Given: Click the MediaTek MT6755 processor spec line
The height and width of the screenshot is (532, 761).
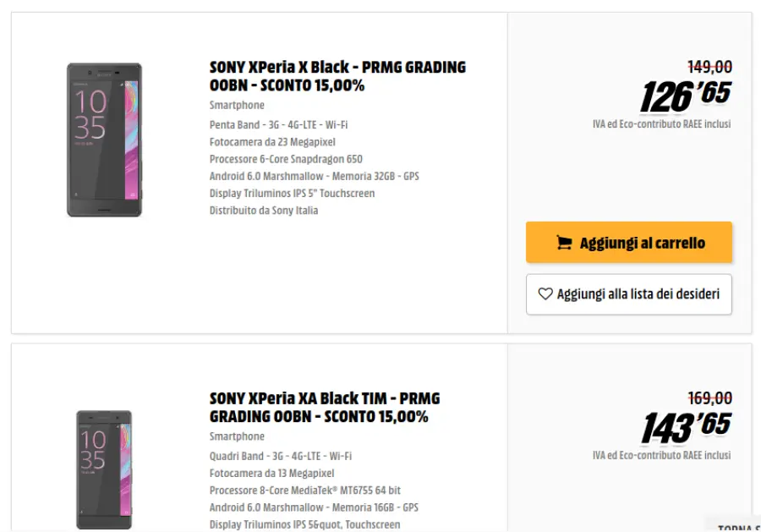Looking at the screenshot, I should (x=305, y=491).
